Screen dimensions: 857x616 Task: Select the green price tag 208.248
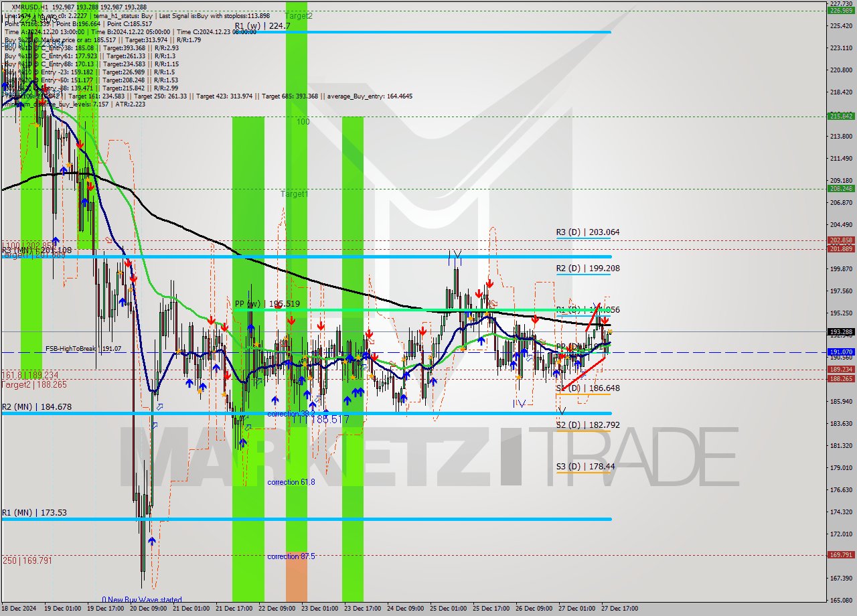click(841, 188)
